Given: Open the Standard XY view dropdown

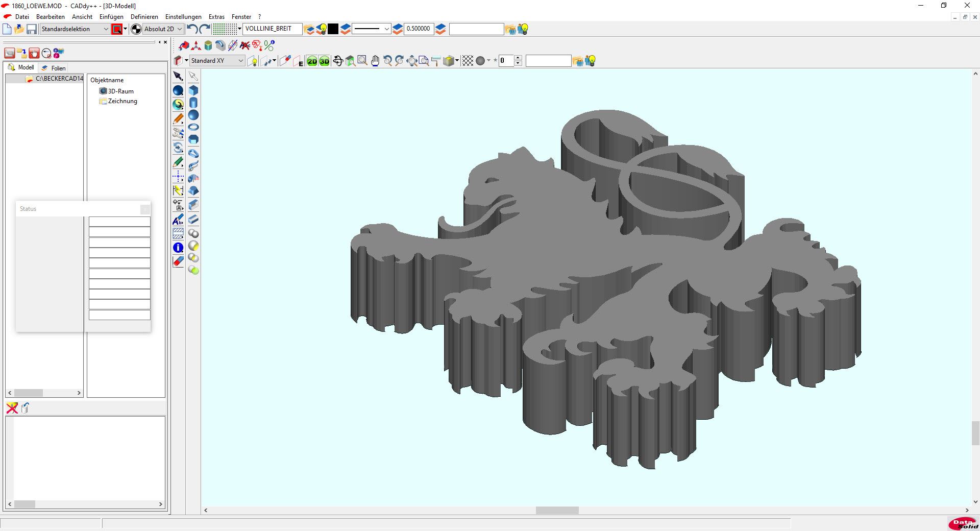Looking at the screenshot, I should pos(217,61).
